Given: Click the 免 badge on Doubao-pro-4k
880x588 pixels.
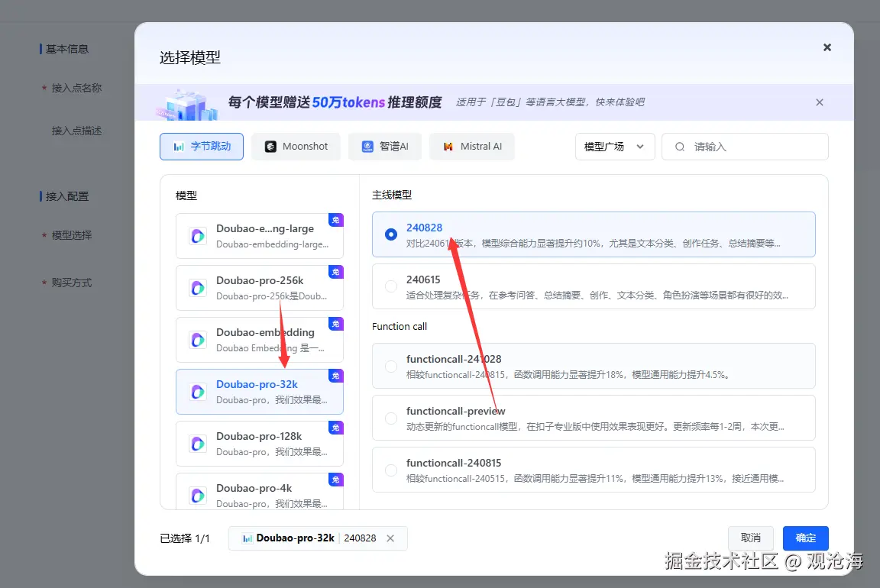Looking at the screenshot, I should pyautogui.click(x=335, y=480).
